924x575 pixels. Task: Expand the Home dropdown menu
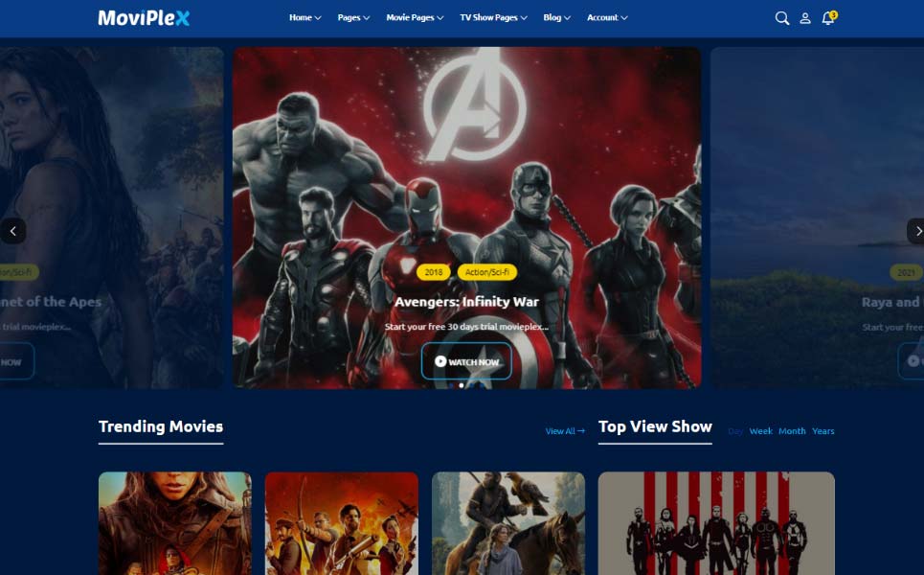(x=304, y=17)
